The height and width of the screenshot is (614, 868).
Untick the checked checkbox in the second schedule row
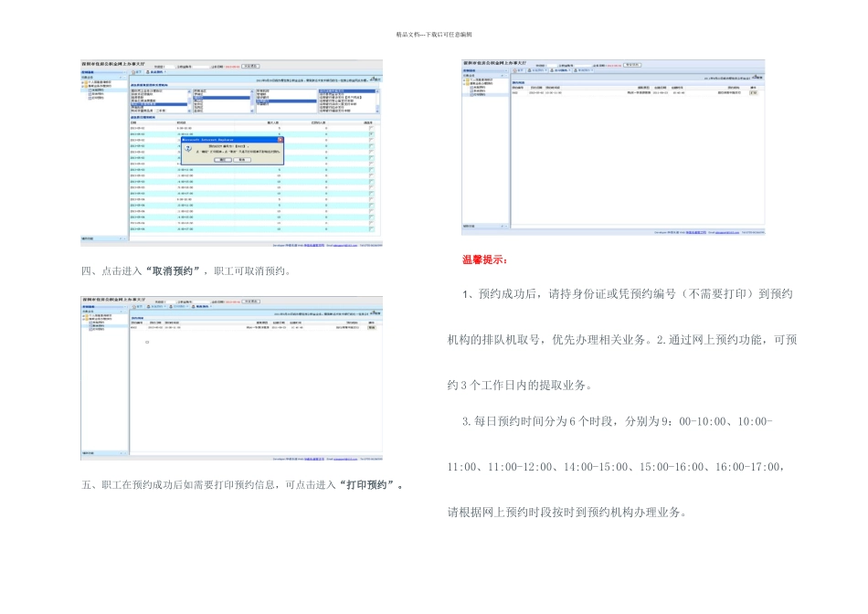372,134
